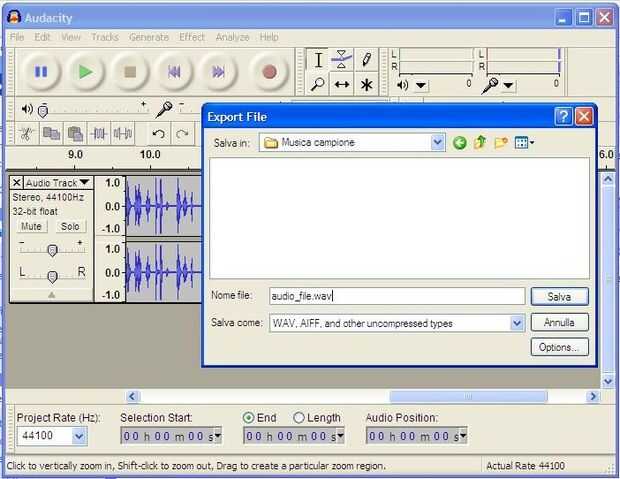Click the Annulla cancel button

point(559,322)
